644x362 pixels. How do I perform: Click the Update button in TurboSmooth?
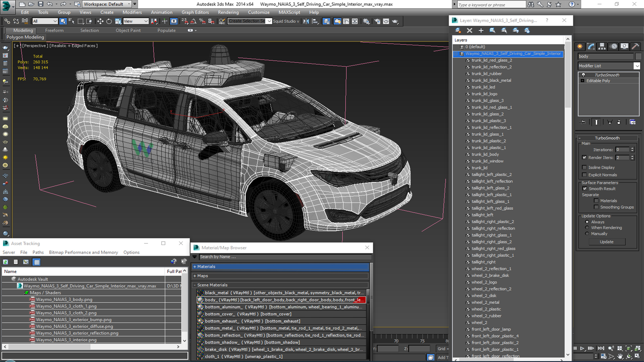click(606, 242)
